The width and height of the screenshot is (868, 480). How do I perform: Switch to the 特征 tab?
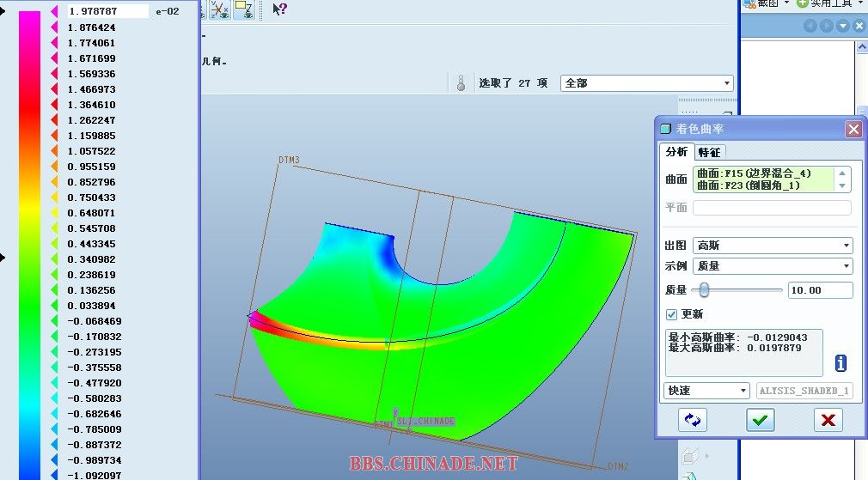point(709,152)
